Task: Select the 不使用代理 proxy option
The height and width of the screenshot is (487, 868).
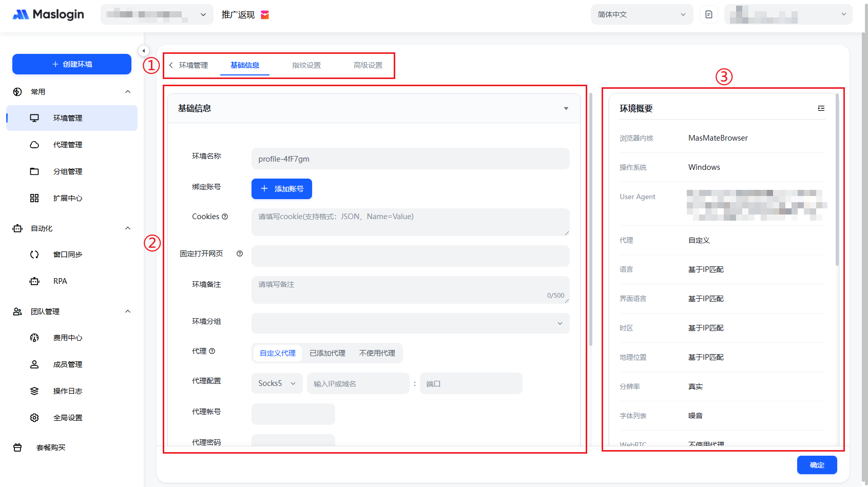Action: [x=377, y=353]
